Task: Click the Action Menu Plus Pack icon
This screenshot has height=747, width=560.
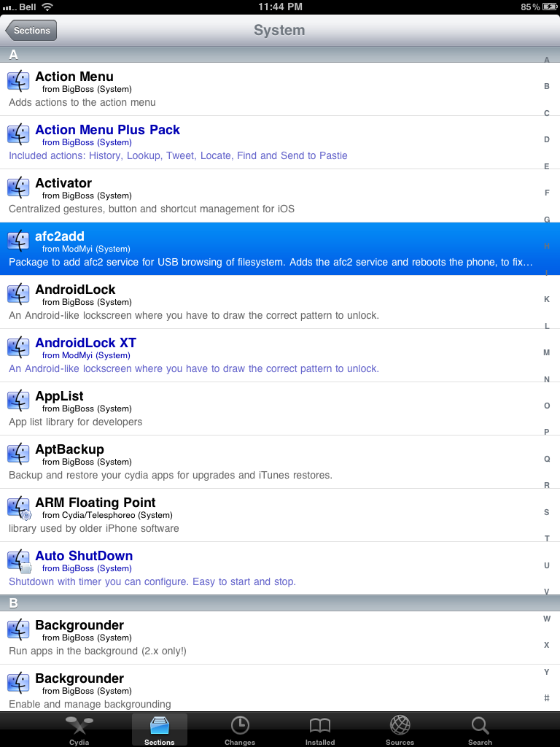Action: click(x=18, y=134)
